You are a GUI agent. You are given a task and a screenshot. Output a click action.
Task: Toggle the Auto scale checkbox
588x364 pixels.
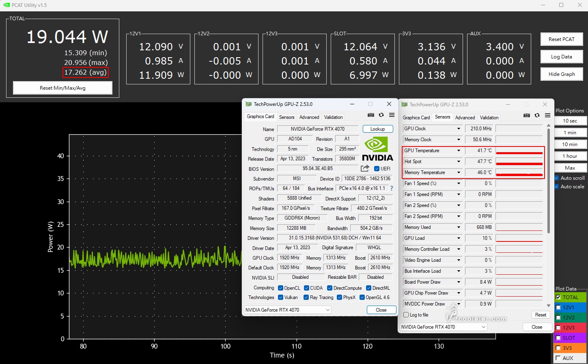click(x=556, y=187)
